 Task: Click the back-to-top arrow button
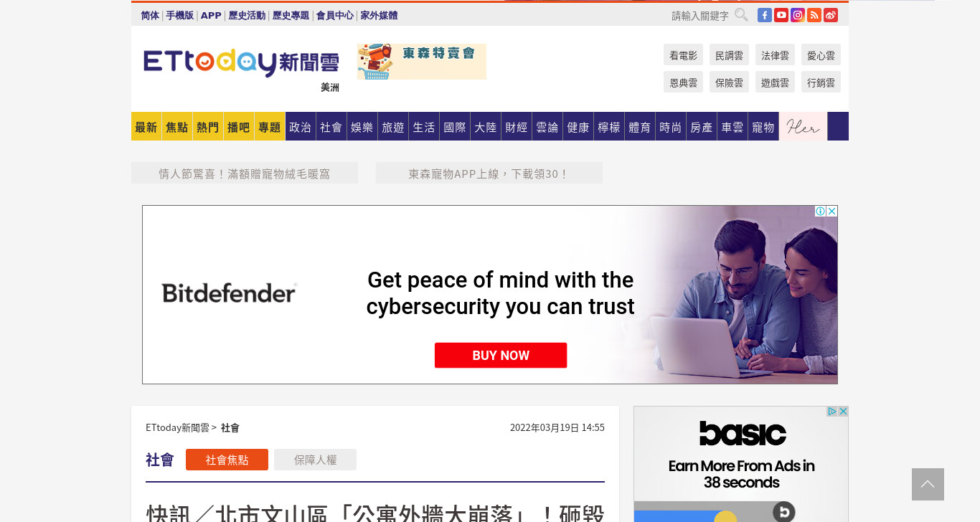(928, 484)
